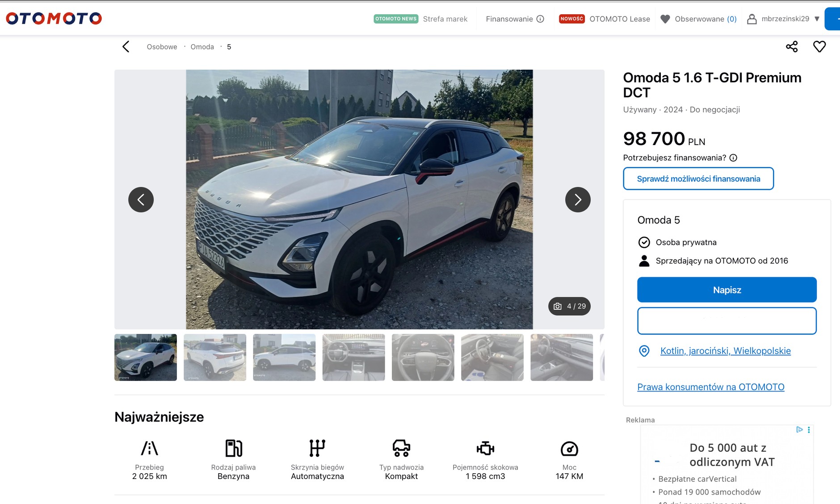Open Prawa konsumentów na OTOMOTO link

(710, 387)
